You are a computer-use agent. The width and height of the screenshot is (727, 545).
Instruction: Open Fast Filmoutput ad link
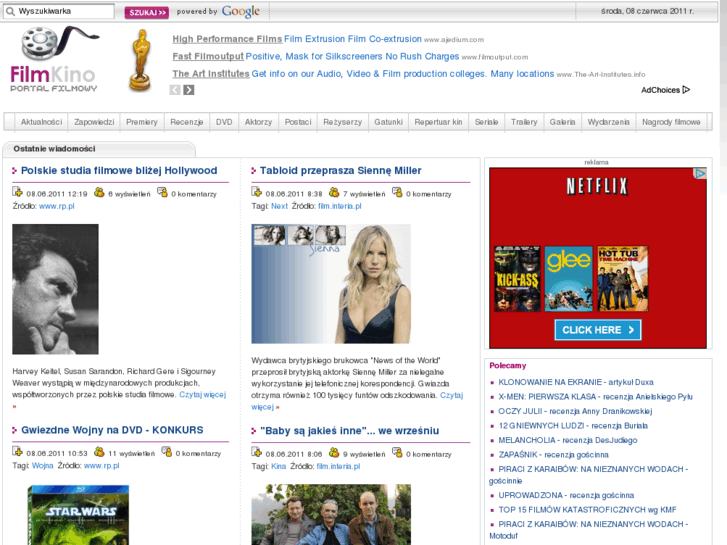pos(208,56)
